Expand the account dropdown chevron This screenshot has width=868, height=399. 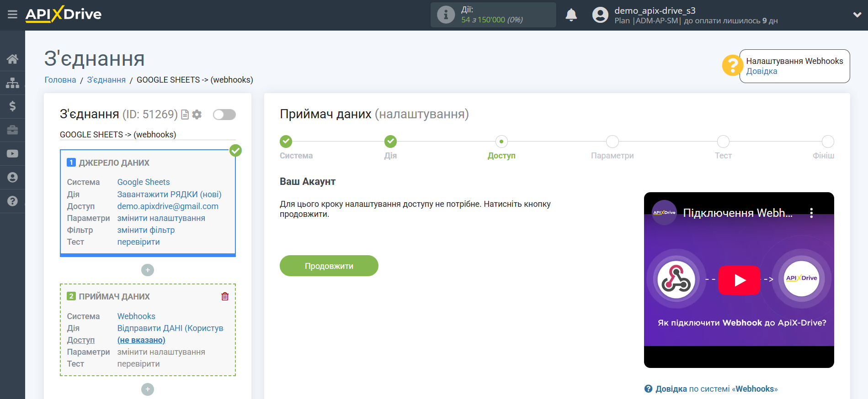(857, 15)
